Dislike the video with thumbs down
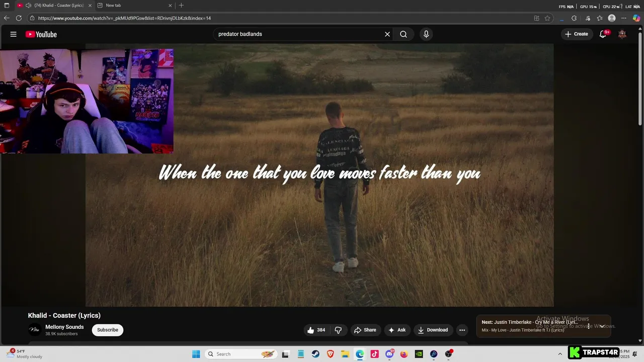The image size is (644, 362). 338,330
